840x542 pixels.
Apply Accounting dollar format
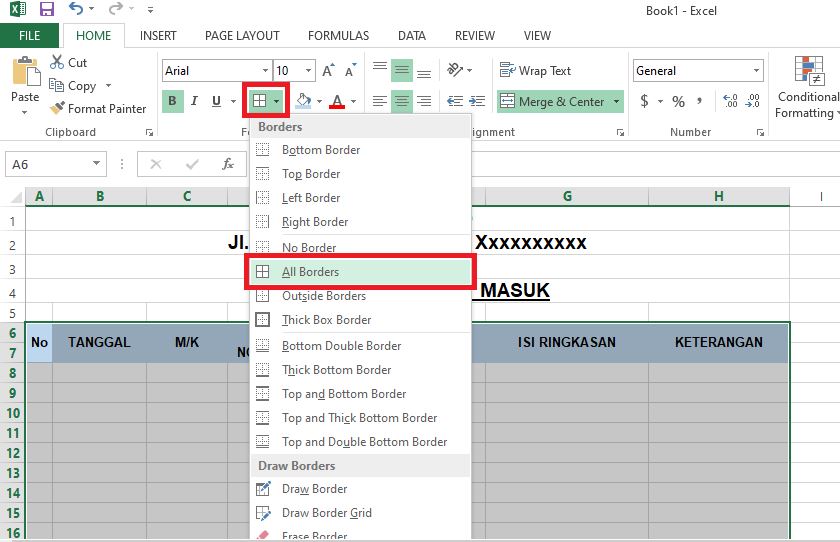tap(644, 101)
